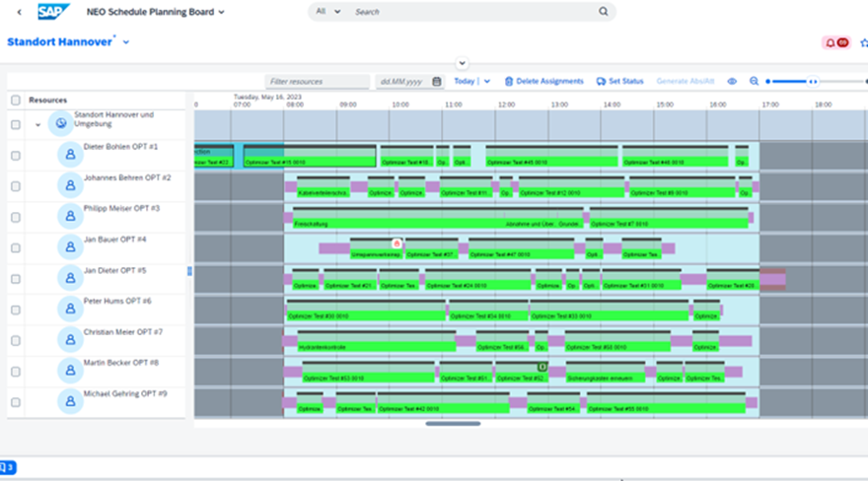
Task: Click Michael Gehring OPT #9 person icon
Action: tap(70, 401)
